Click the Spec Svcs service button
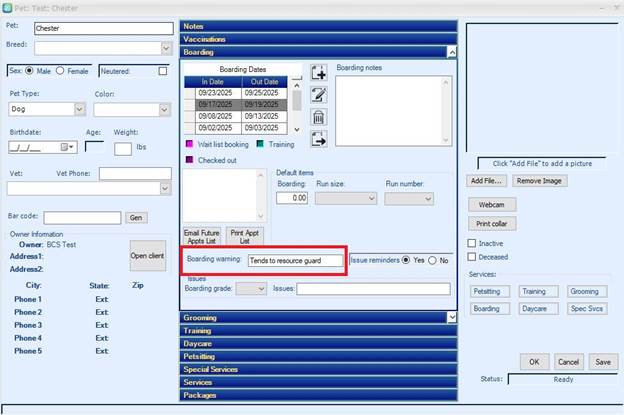This screenshot has width=624, height=415. coord(587,308)
